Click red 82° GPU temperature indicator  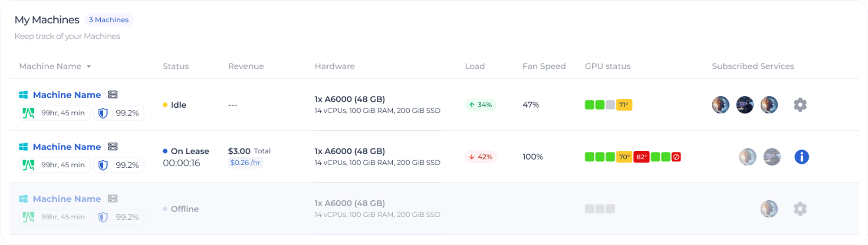pyautogui.click(x=641, y=157)
